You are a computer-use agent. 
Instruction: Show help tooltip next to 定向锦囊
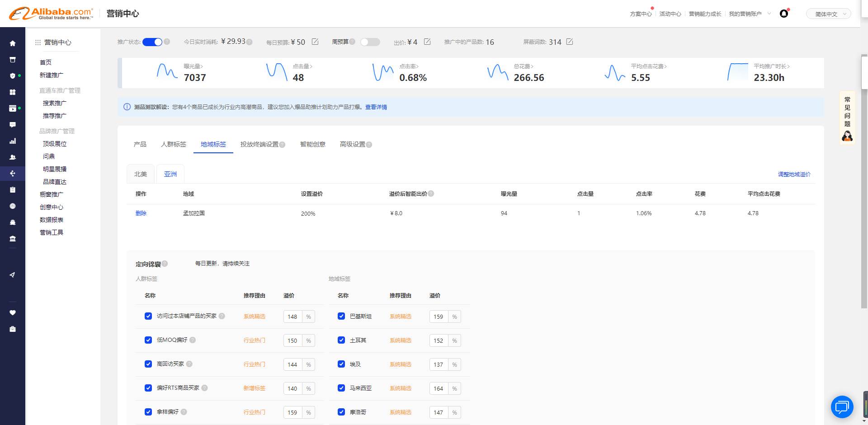(x=165, y=264)
